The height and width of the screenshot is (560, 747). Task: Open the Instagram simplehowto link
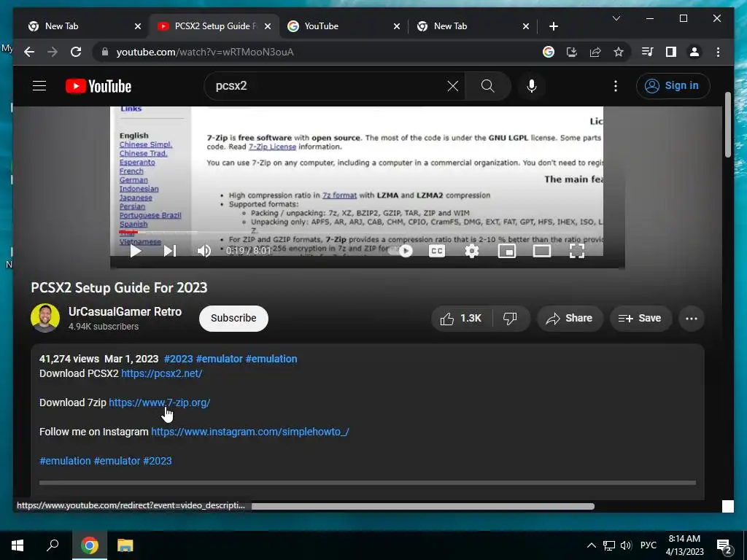click(250, 432)
